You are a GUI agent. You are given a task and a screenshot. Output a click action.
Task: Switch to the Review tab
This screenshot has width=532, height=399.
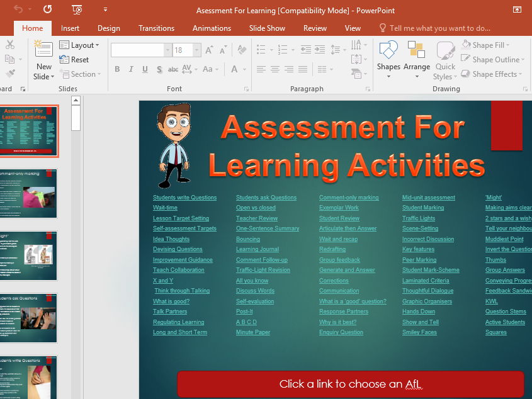(315, 28)
